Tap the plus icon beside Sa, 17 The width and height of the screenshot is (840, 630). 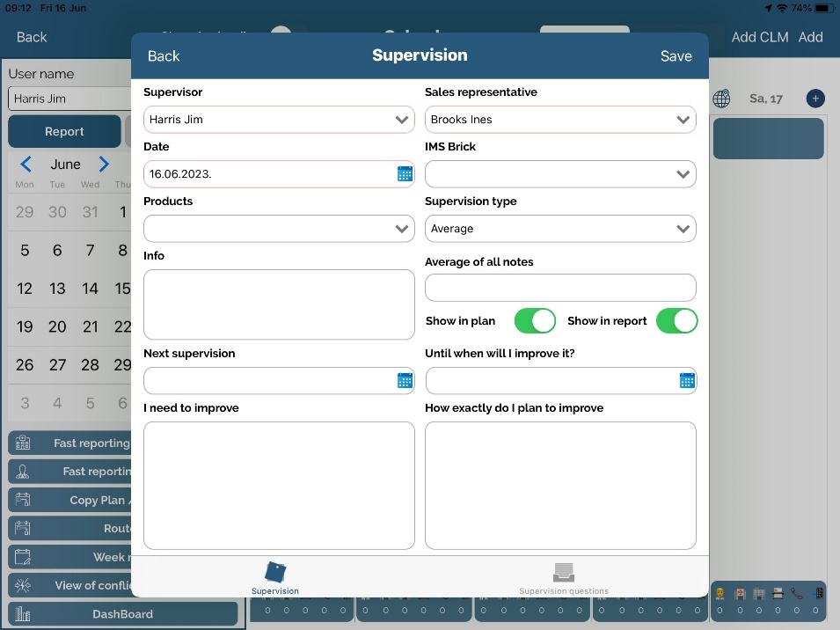pyautogui.click(x=815, y=99)
